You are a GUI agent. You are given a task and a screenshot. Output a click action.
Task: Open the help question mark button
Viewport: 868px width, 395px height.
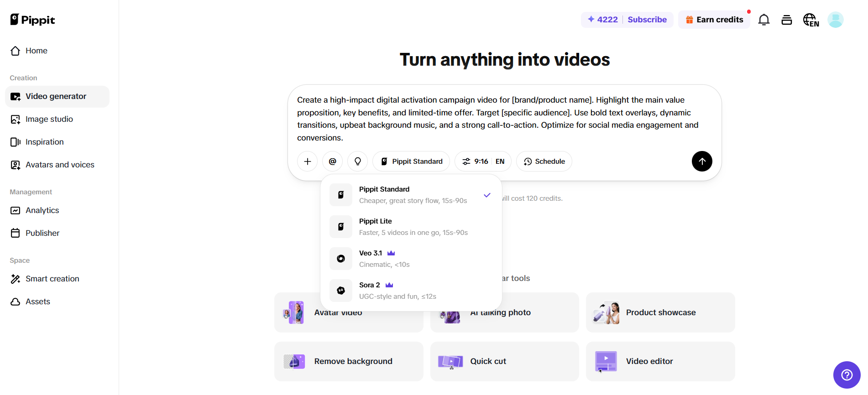tap(847, 375)
